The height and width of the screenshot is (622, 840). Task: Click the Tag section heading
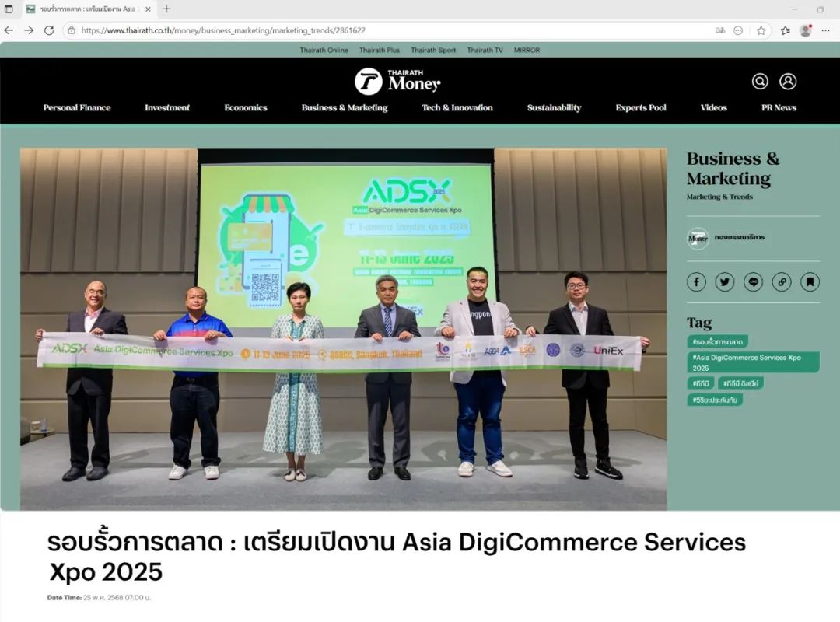tap(699, 323)
